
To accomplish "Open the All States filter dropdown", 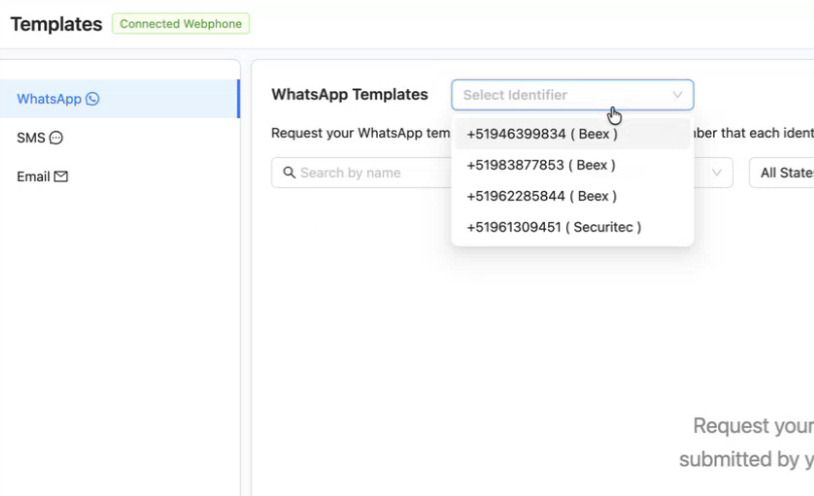I will (x=784, y=172).
